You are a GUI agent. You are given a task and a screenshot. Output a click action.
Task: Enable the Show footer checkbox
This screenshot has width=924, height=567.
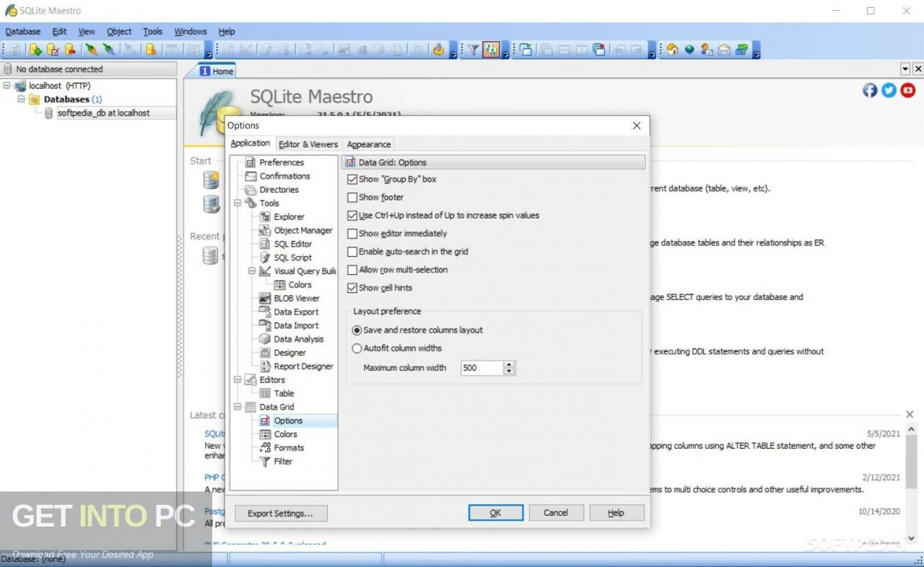click(352, 197)
